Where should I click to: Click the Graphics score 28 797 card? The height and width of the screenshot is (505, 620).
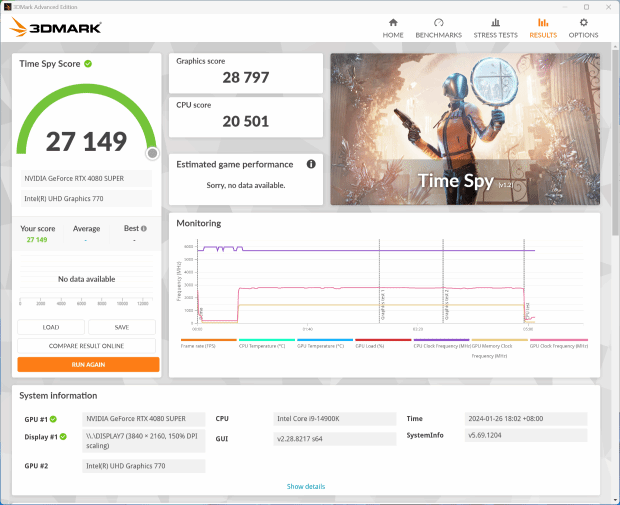(x=246, y=73)
